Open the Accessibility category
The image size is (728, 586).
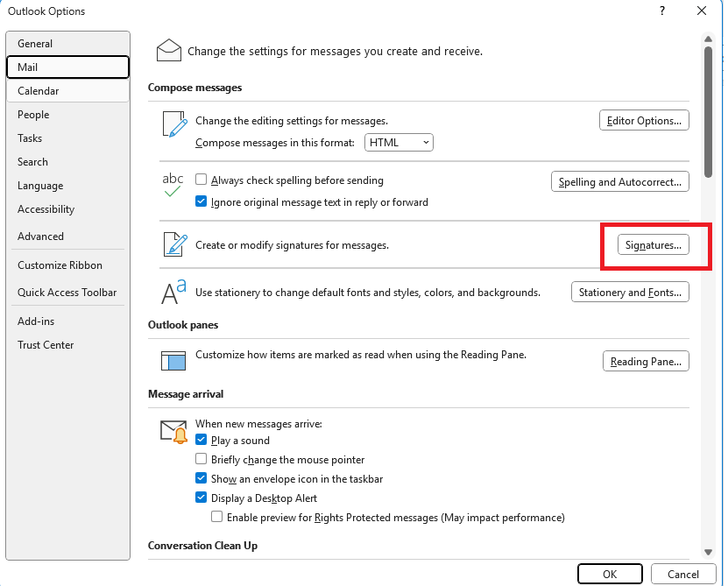(x=67, y=209)
